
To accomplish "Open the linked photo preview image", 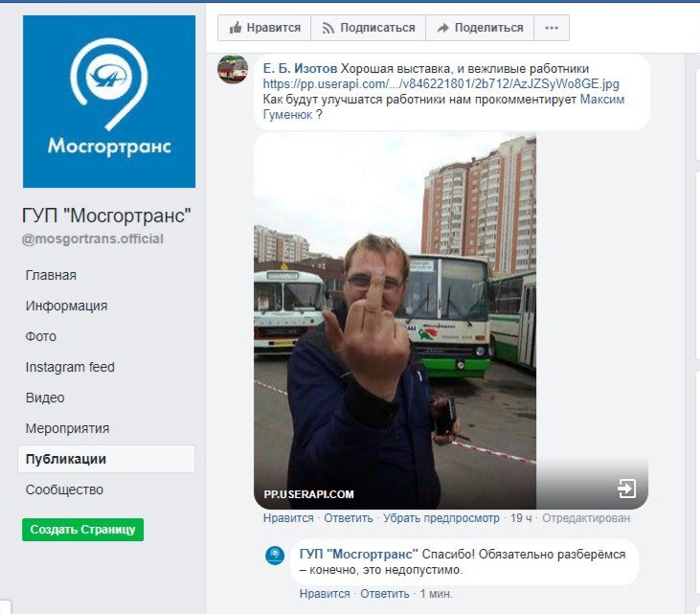I will point(395,321).
